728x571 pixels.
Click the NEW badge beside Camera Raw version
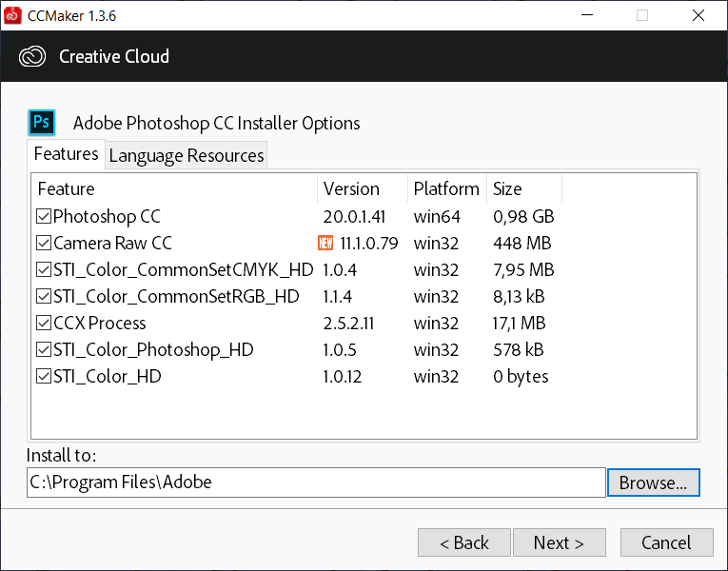coord(325,243)
